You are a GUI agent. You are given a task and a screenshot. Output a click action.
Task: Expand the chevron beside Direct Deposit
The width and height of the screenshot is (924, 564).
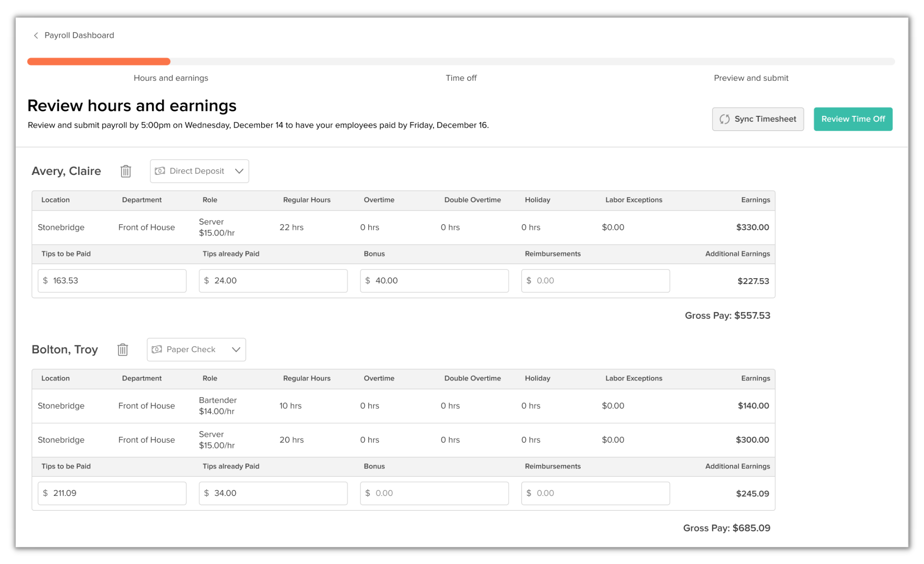239,171
